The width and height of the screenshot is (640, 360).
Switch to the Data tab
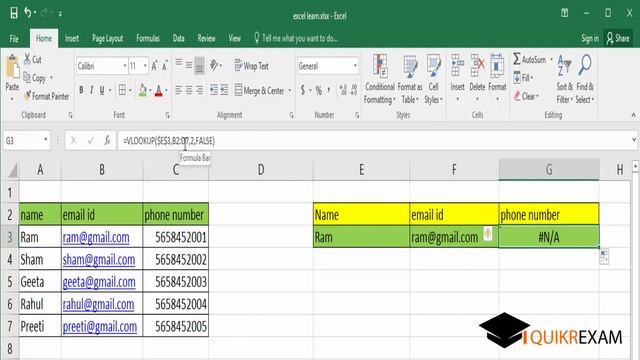178,38
